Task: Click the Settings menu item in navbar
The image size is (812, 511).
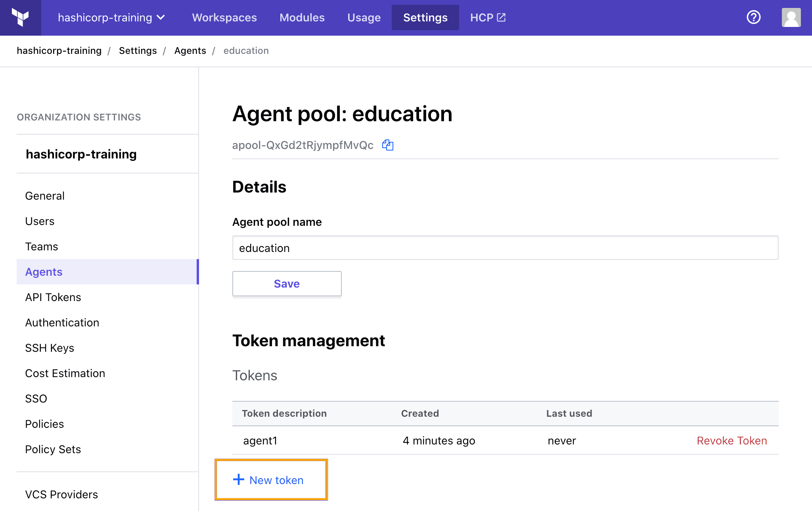Action: pyautogui.click(x=425, y=17)
